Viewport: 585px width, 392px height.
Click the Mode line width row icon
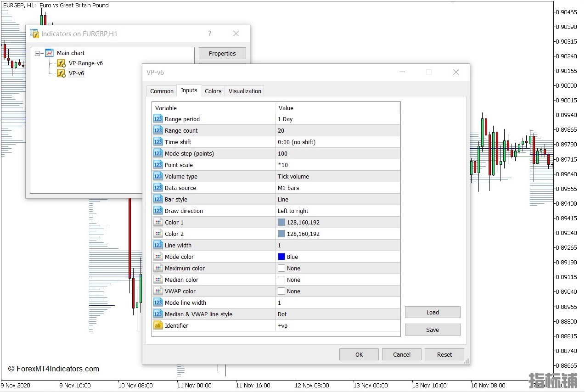(158, 302)
